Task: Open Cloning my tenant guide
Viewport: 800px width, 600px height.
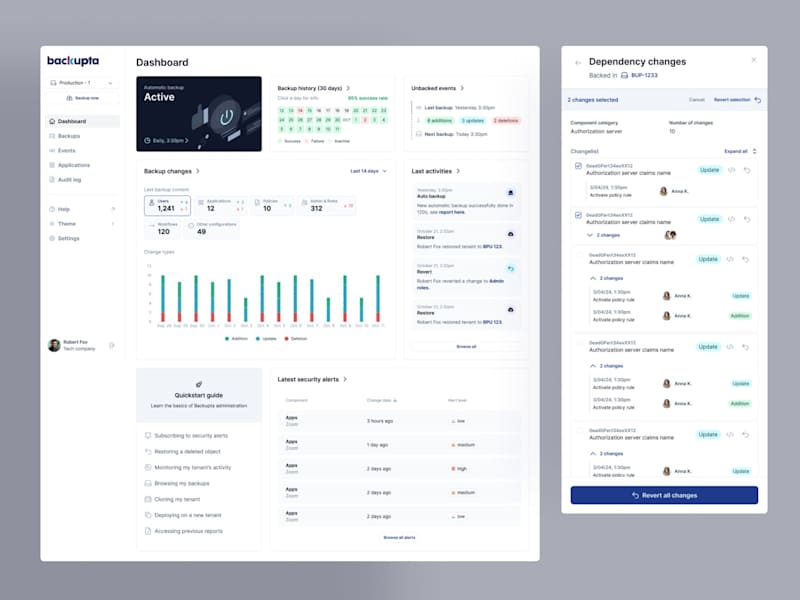Action: (x=172, y=499)
